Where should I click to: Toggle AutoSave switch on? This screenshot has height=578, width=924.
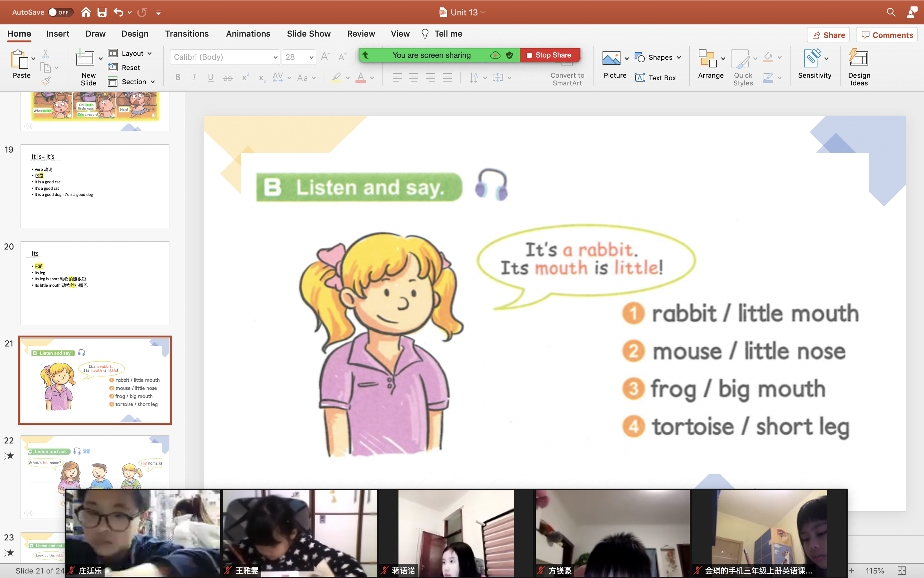pyautogui.click(x=60, y=12)
